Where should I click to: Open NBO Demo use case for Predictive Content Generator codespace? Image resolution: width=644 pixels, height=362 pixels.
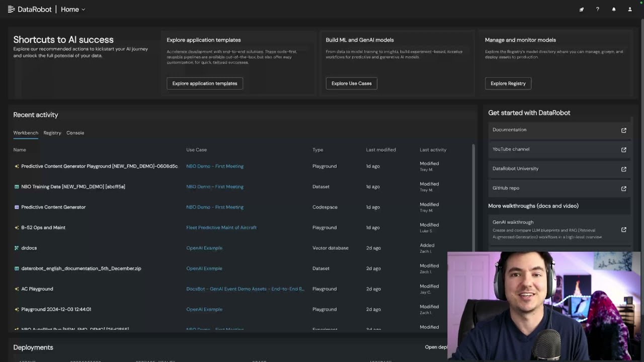(x=215, y=207)
